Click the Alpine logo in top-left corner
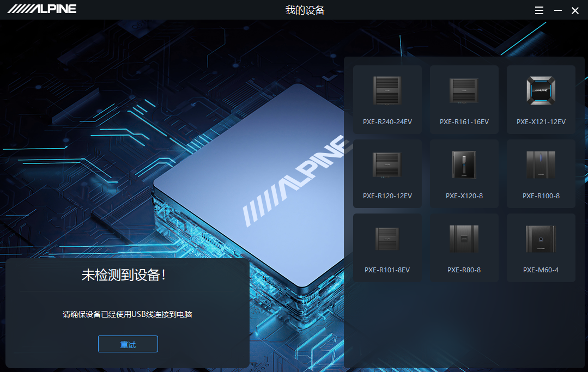Screen dimensions: 588x372 42,9
